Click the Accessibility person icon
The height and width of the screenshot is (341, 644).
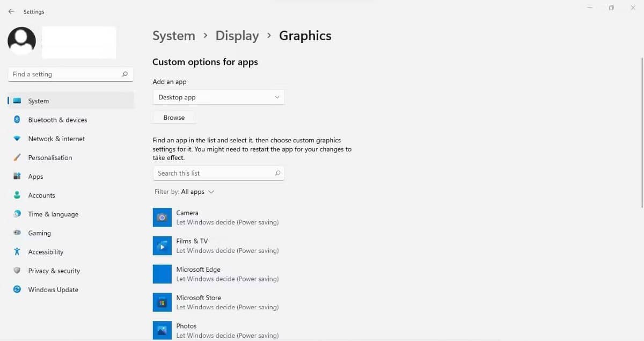coord(18,251)
